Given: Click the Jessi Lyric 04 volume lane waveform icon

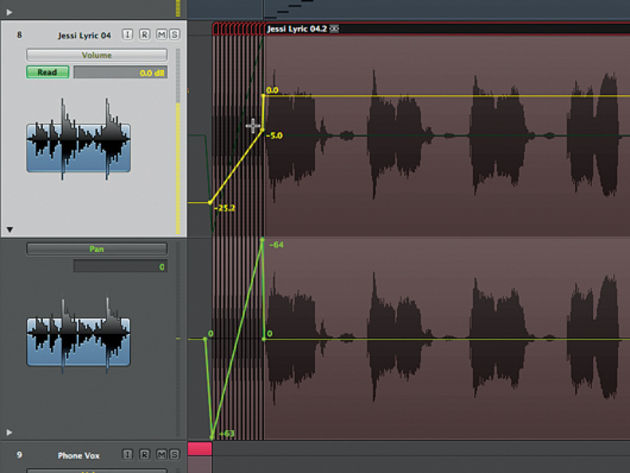Looking at the screenshot, I should tap(78, 139).
